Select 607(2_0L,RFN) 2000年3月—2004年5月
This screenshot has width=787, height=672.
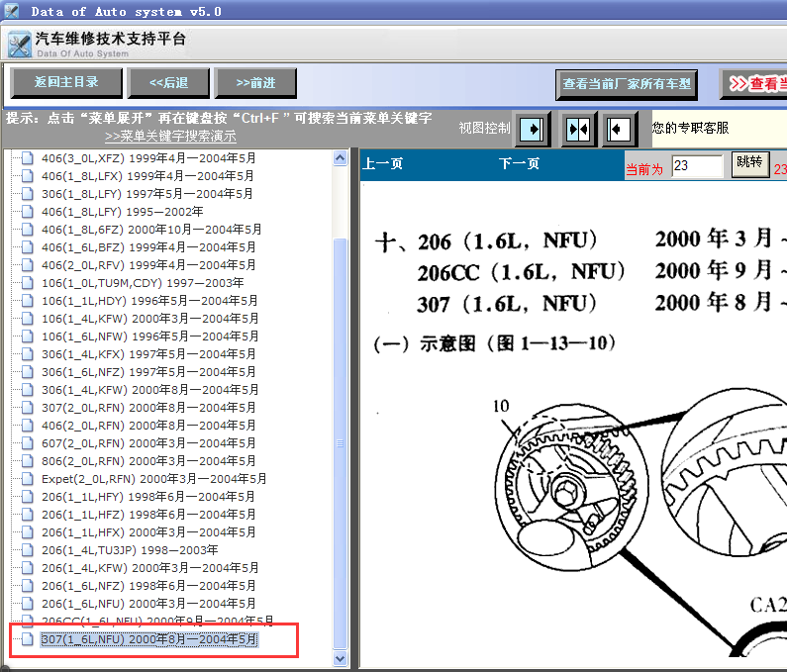pyautogui.click(x=148, y=443)
